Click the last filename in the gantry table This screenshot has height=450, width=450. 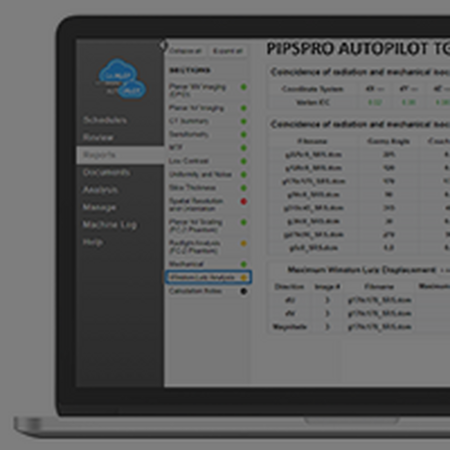point(313,248)
